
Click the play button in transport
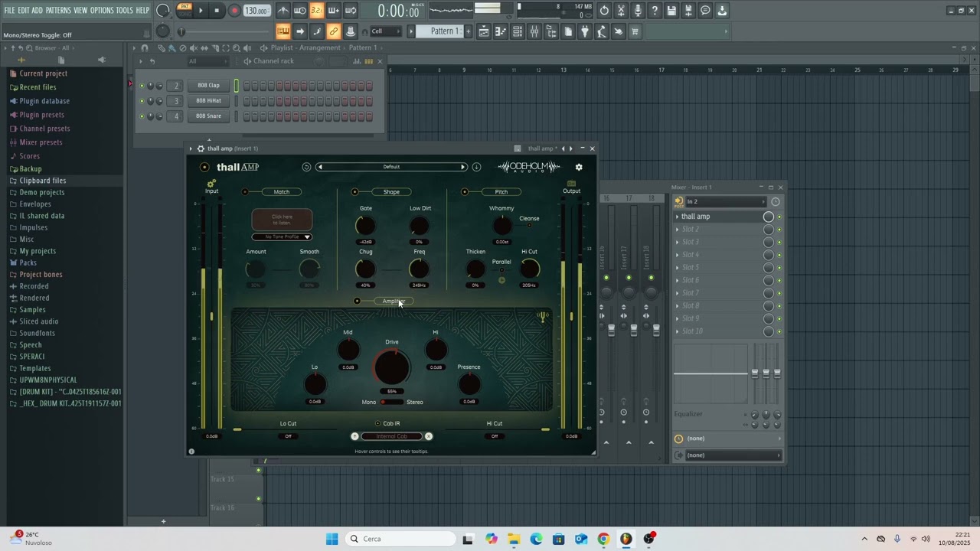(x=201, y=11)
